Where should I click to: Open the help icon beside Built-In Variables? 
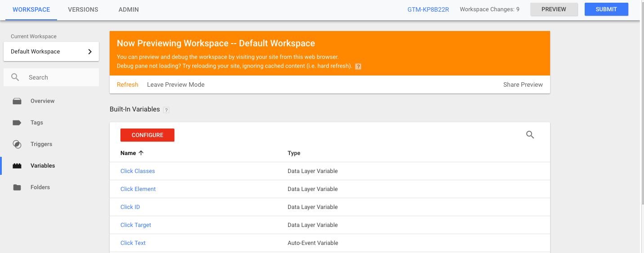(166, 110)
